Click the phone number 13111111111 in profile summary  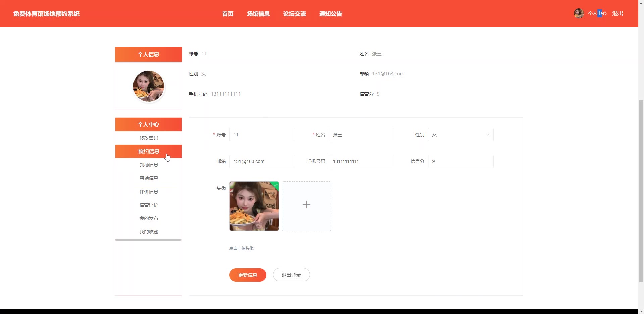point(226,94)
